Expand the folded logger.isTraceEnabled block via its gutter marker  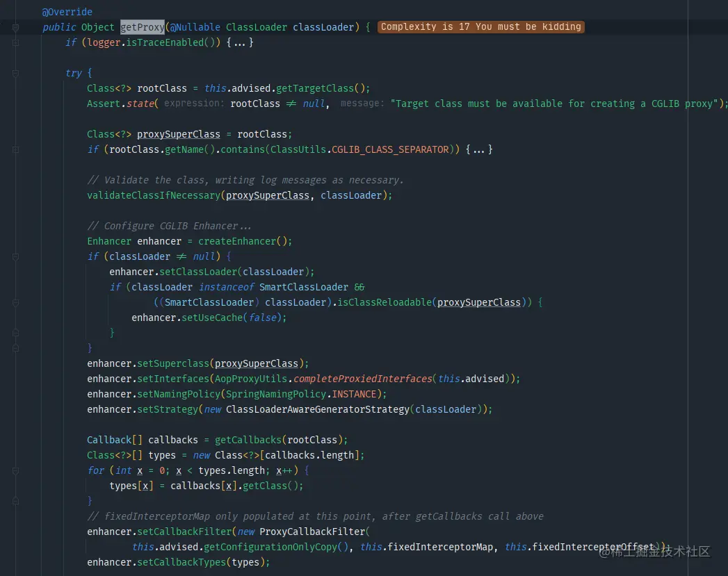click(x=15, y=42)
